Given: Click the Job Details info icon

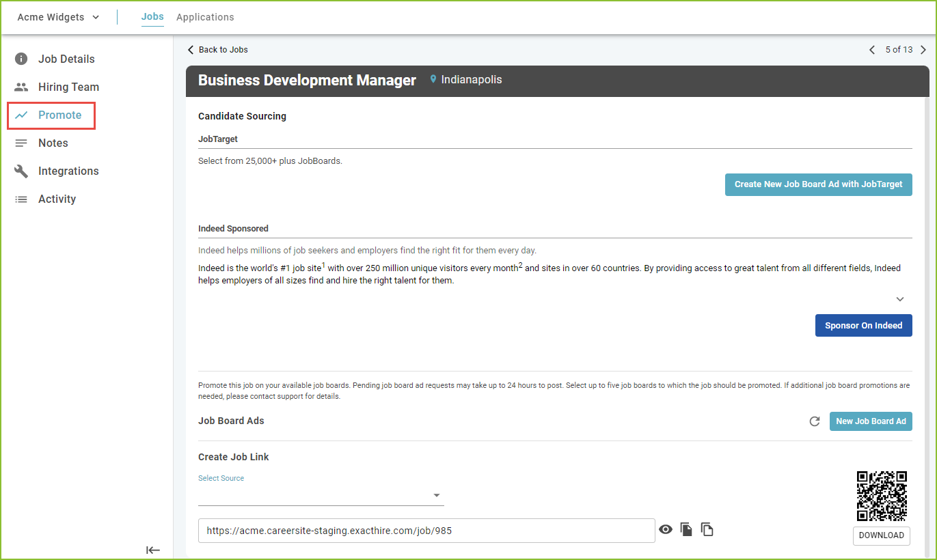Looking at the screenshot, I should [x=21, y=59].
